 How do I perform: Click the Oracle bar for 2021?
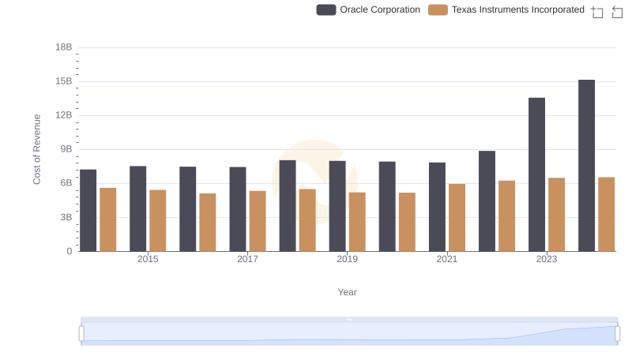pyautogui.click(x=437, y=207)
